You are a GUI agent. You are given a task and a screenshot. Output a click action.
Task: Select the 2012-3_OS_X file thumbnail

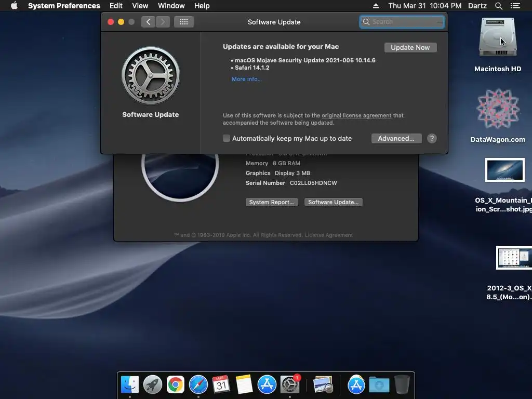(x=514, y=258)
